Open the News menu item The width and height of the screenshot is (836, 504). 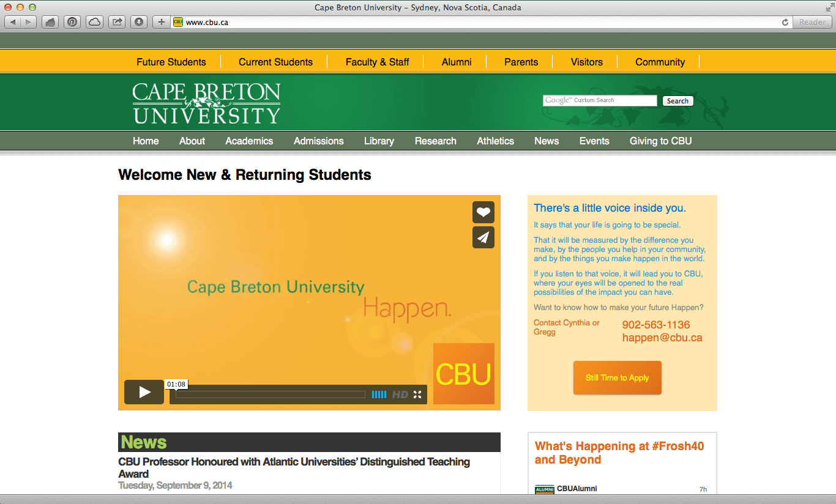pyautogui.click(x=547, y=141)
